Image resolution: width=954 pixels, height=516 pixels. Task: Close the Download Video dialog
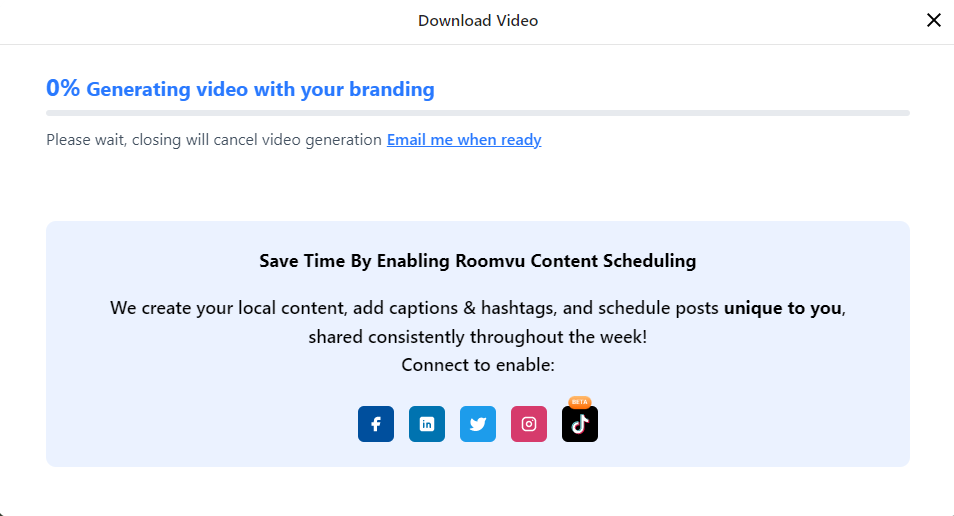pos(933,20)
